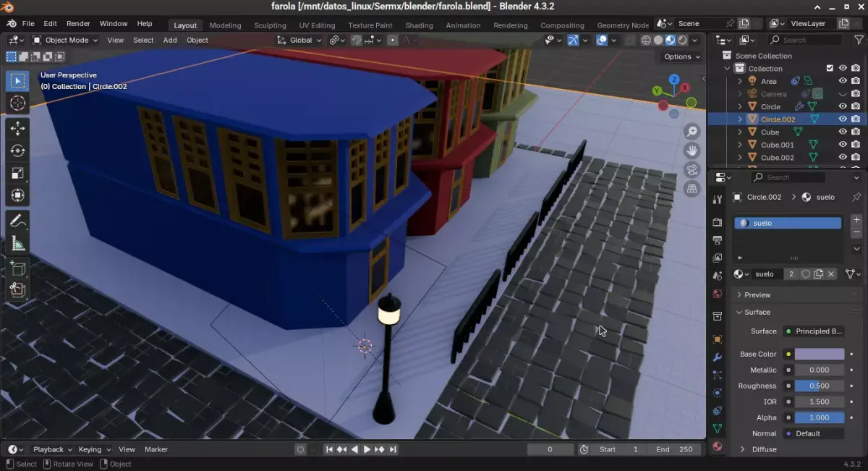The width and height of the screenshot is (868, 471).
Task: Select the Transform tool
Action: 18,195
